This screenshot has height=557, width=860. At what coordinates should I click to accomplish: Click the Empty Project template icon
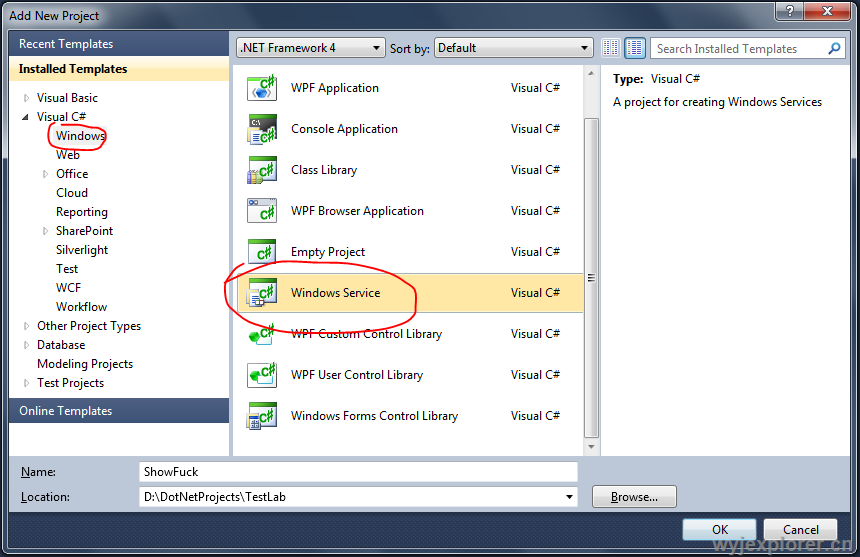262,252
